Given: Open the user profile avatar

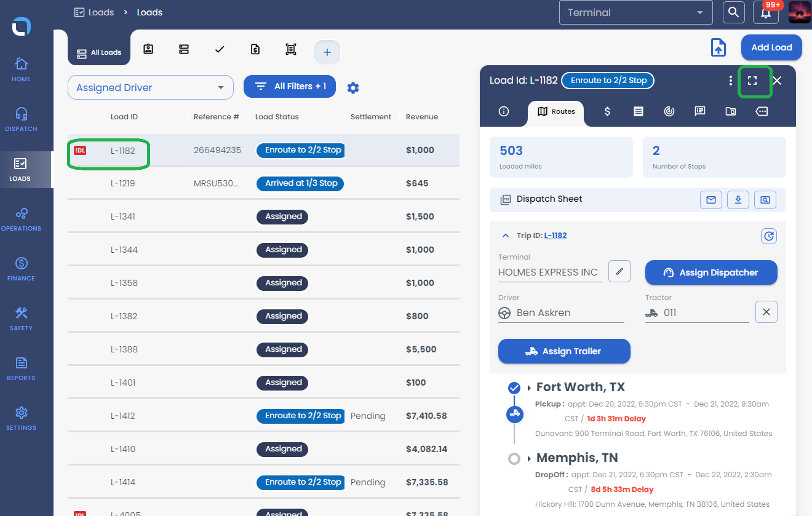Looking at the screenshot, I should (799, 12).
